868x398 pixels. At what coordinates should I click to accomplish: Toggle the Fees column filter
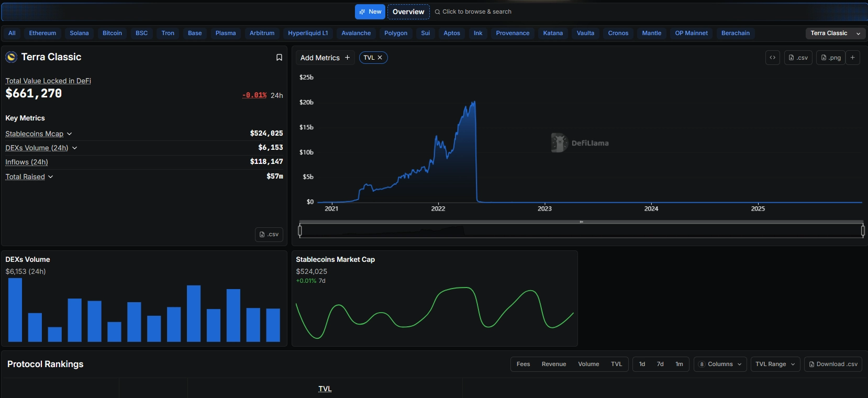pos(523,364)
